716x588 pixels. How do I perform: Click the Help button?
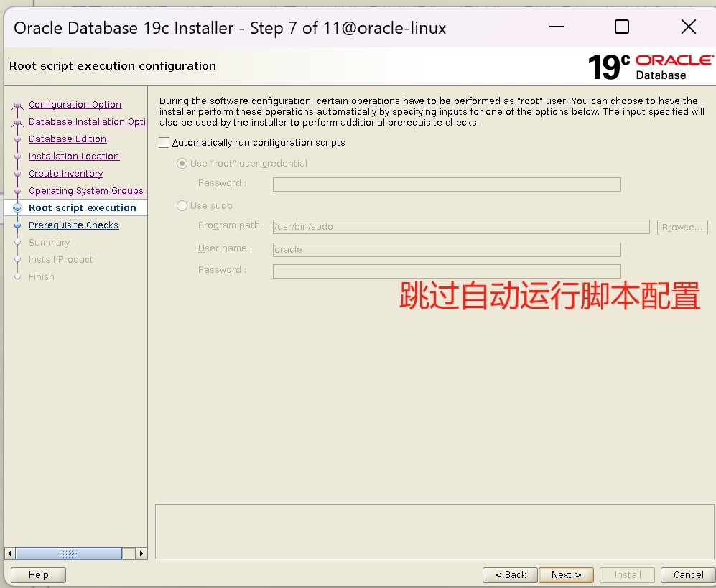pos(38,575)
